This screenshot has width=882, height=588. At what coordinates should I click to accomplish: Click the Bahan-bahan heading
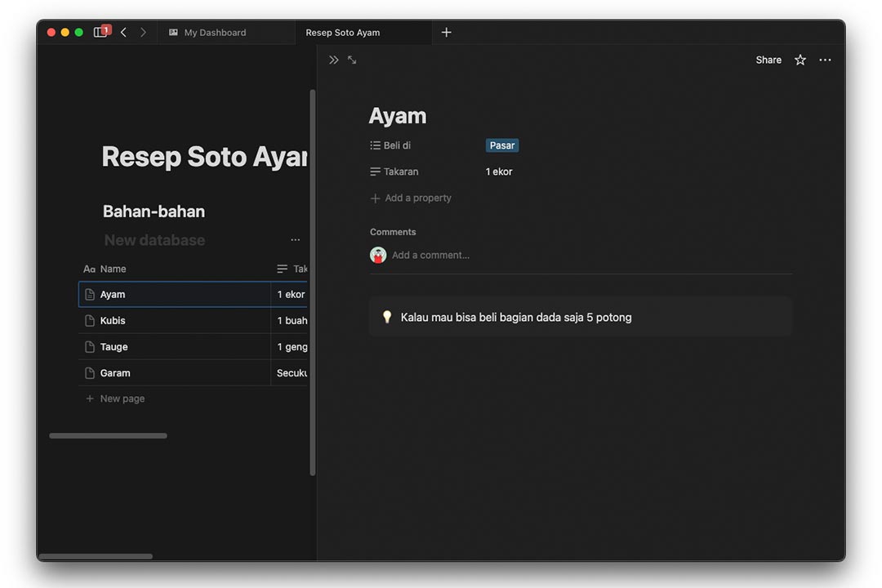click(154, 212)
